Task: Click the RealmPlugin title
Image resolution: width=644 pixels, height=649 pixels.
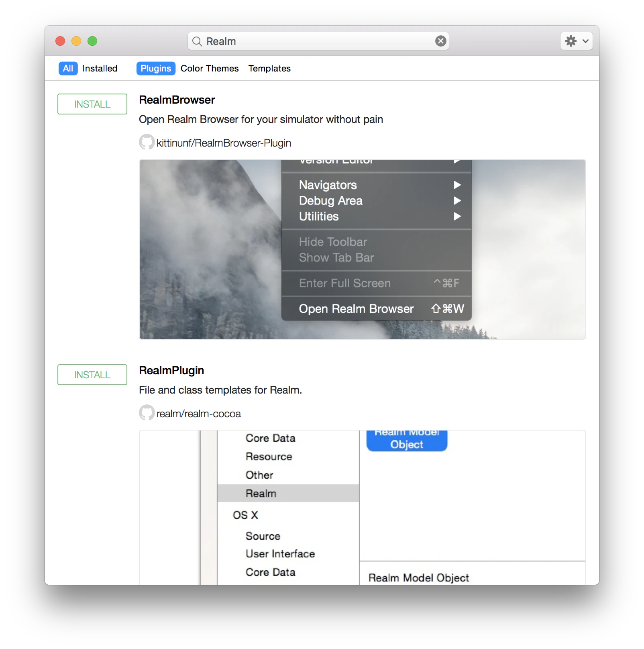Action: [171, 370]
